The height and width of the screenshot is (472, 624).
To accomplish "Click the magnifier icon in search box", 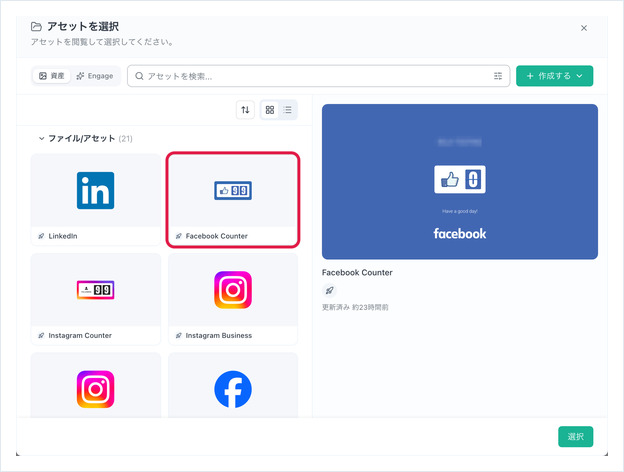I will pyautogui.click(x=139, y=76).
